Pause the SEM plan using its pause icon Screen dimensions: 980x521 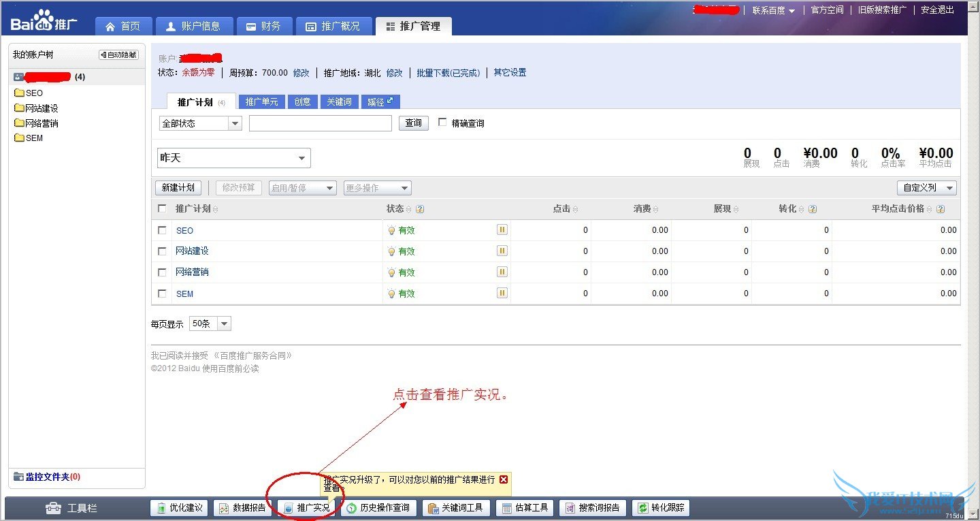[x=502, y=294]
